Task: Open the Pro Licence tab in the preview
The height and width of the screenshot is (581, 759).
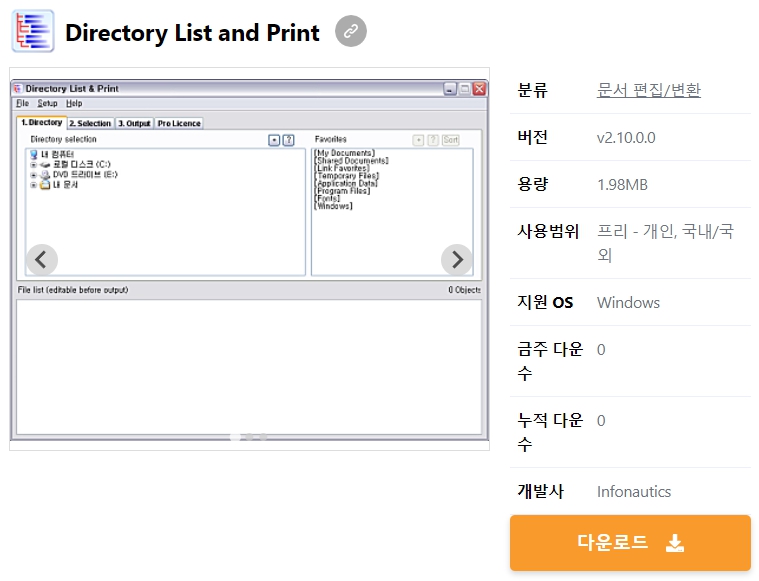Action: (179, 123)
